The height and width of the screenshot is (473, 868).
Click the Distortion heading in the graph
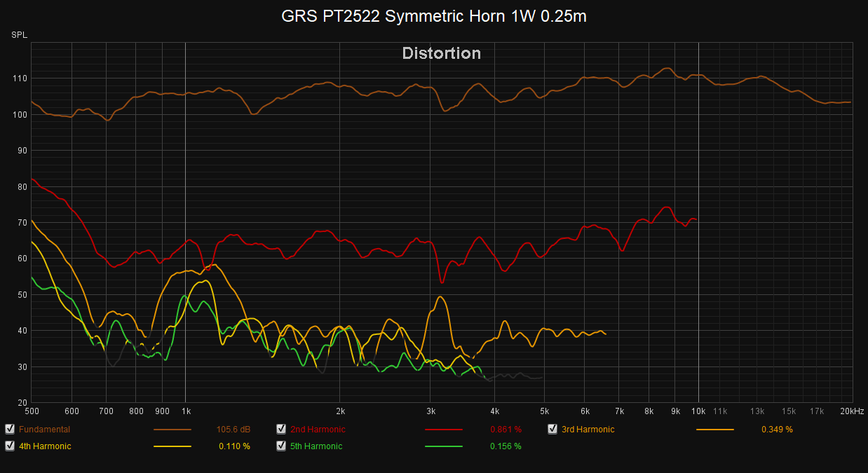pyautogui.click(x=442, y=53)
